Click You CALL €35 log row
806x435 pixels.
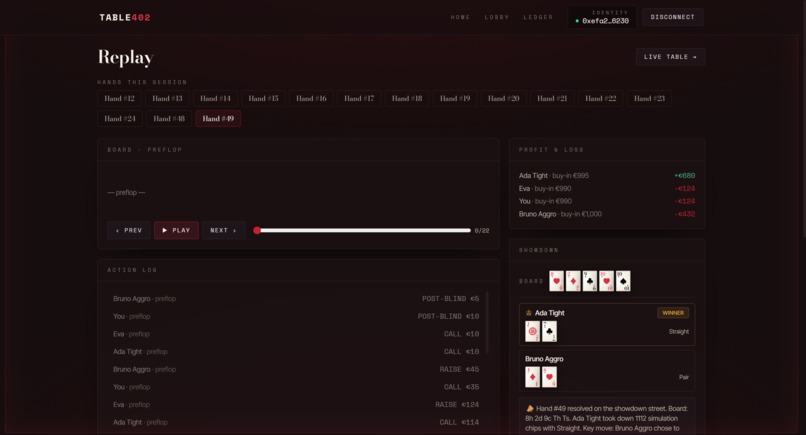[x=296, y=387]
